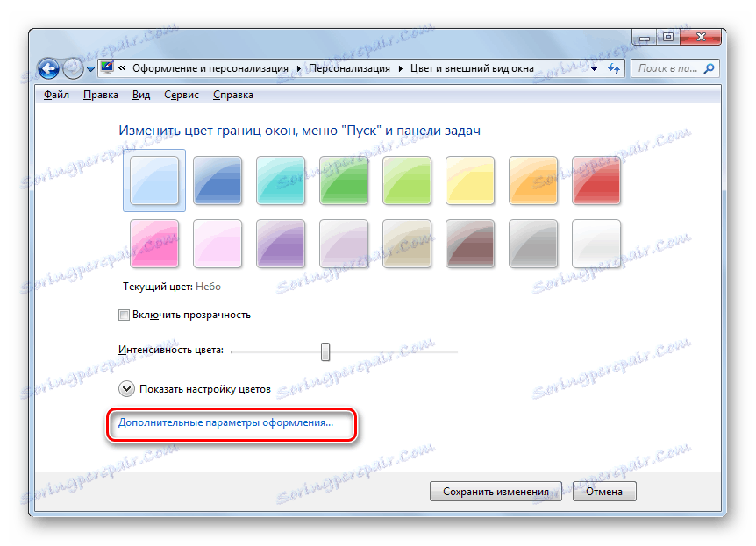Expand the address bar history dropdown

coord(594,69)
